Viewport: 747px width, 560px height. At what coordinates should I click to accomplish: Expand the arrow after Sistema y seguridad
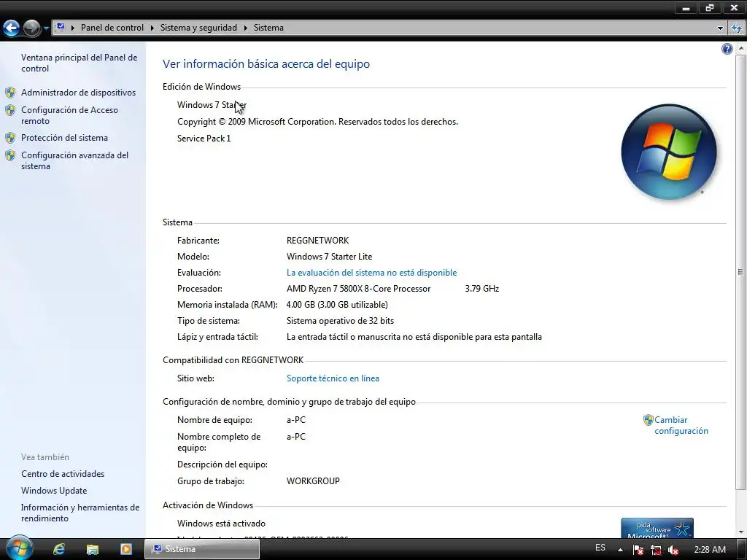click(246, 28)
